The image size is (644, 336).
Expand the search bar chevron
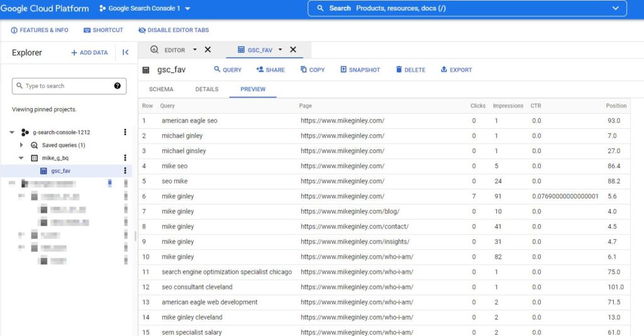[x=615, y=8]
